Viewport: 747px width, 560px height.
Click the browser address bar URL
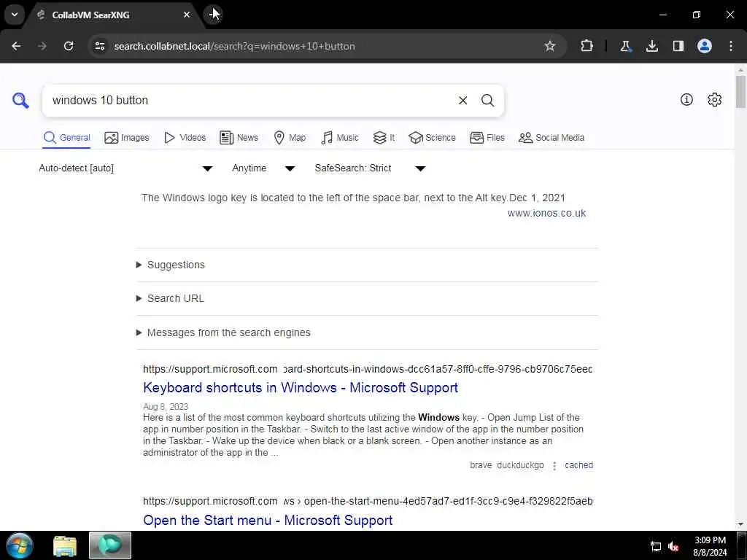234,46
